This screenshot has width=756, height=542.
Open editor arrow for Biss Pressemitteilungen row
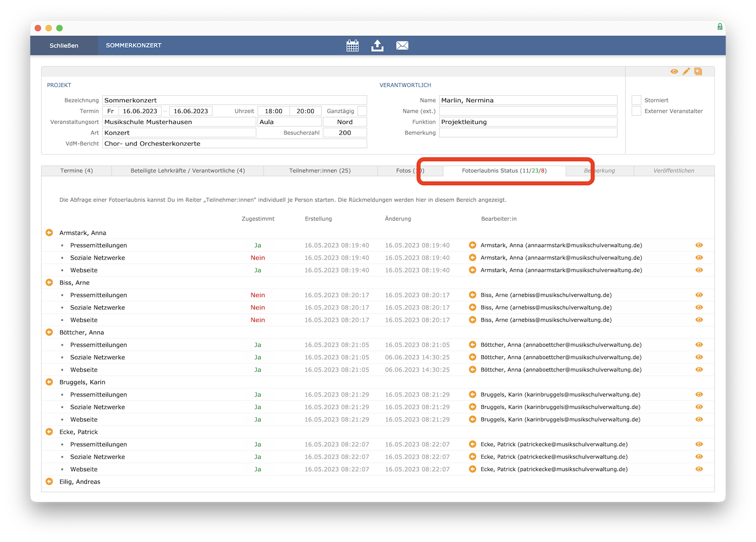click(x=473, y=295)
